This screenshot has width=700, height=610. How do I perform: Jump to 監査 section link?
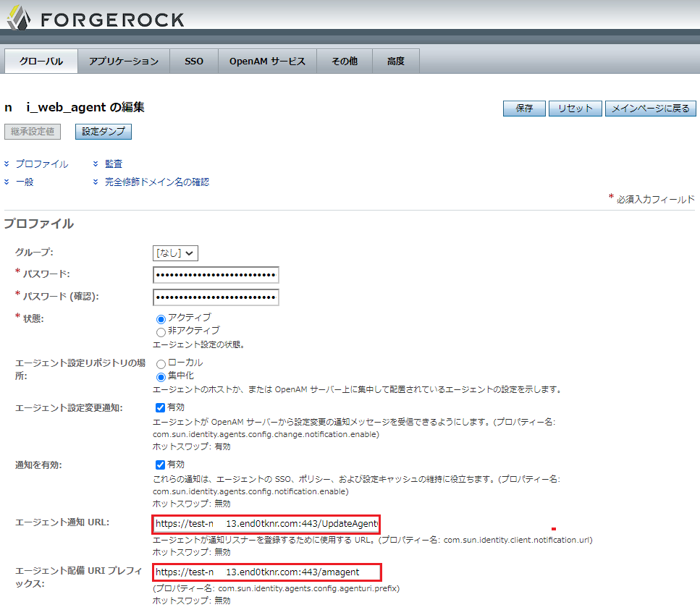click(114, 164)
